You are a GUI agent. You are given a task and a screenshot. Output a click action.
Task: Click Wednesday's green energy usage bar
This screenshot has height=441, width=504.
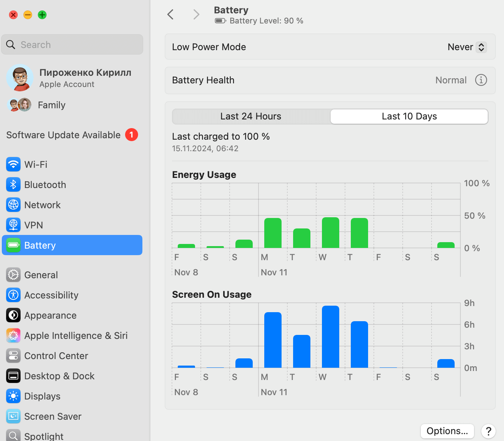[x=330, y=233]
